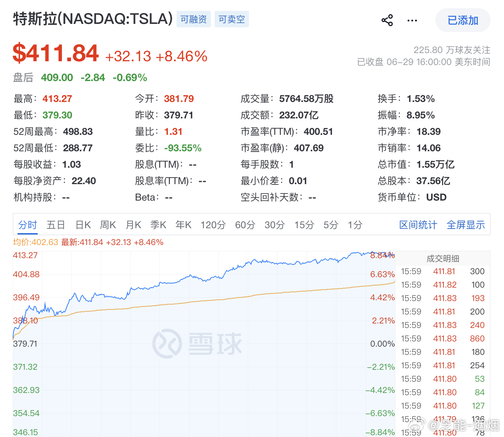Click the 货币单位 value USD

pyautogui.click(x=436, y=198)
